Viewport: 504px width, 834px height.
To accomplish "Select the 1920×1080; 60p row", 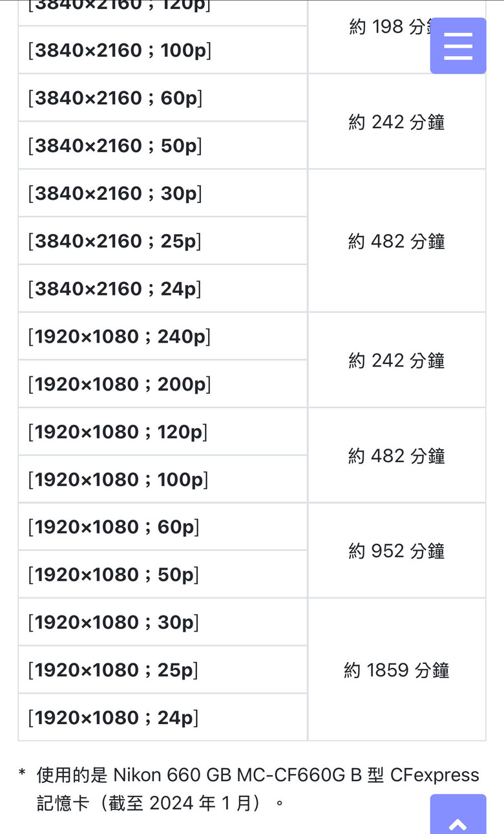I will [163, 527].
